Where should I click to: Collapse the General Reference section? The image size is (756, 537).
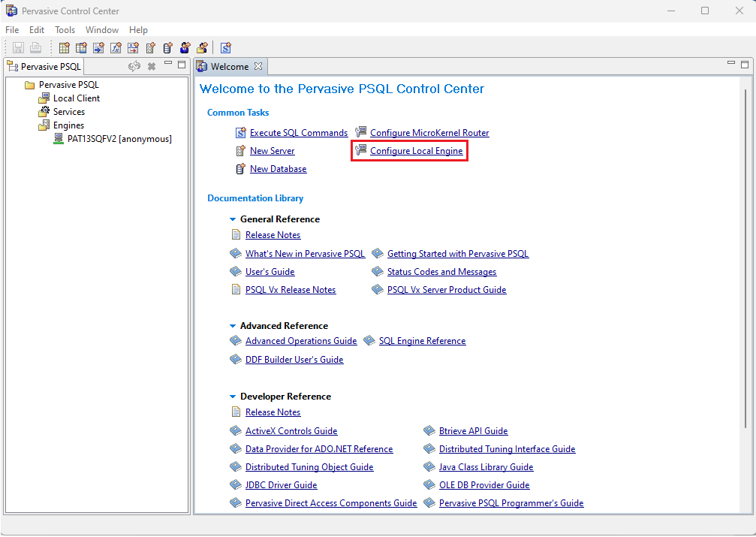tap(233, 219)
